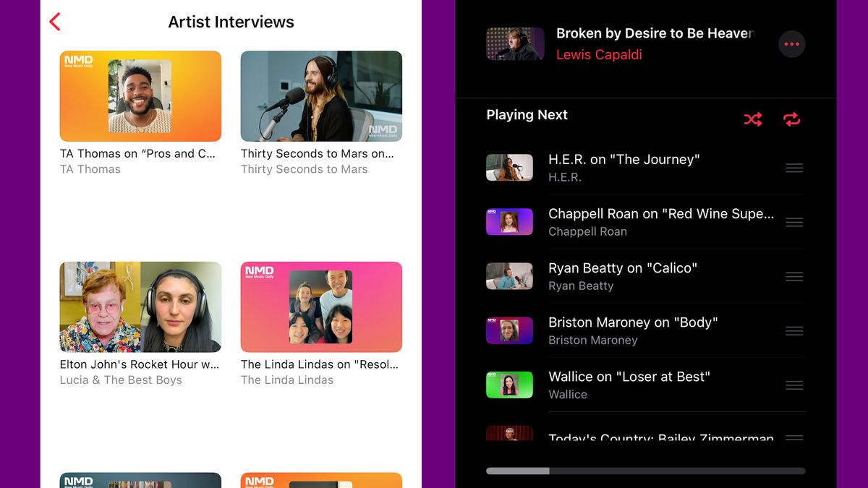
Task: Click the scrollbar below the queue
Action: [646, 471]
